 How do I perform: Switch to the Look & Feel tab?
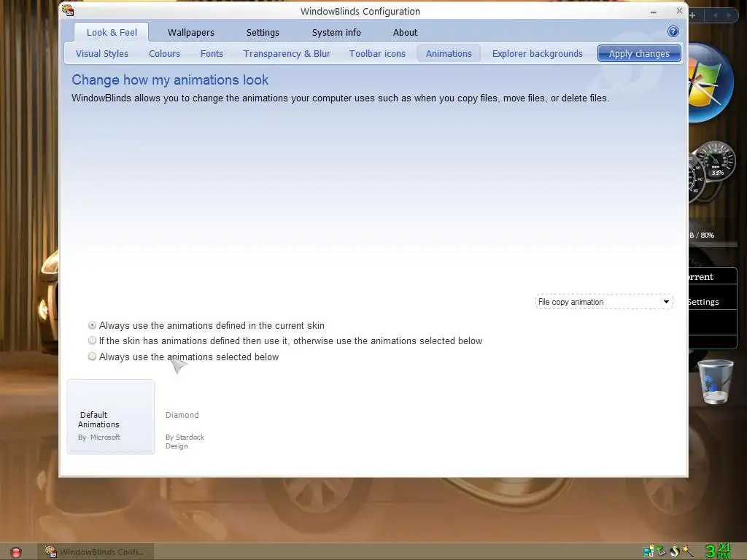coord(112,32)
